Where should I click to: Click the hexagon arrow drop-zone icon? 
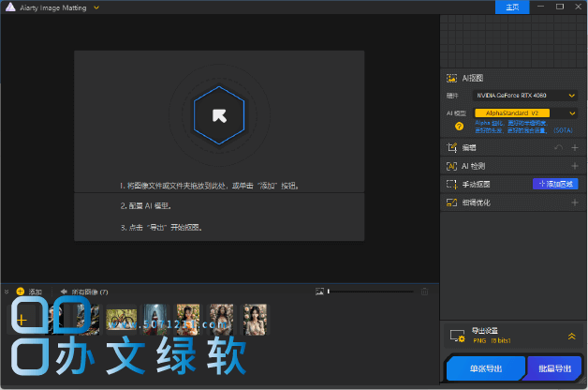pos(219,115)
